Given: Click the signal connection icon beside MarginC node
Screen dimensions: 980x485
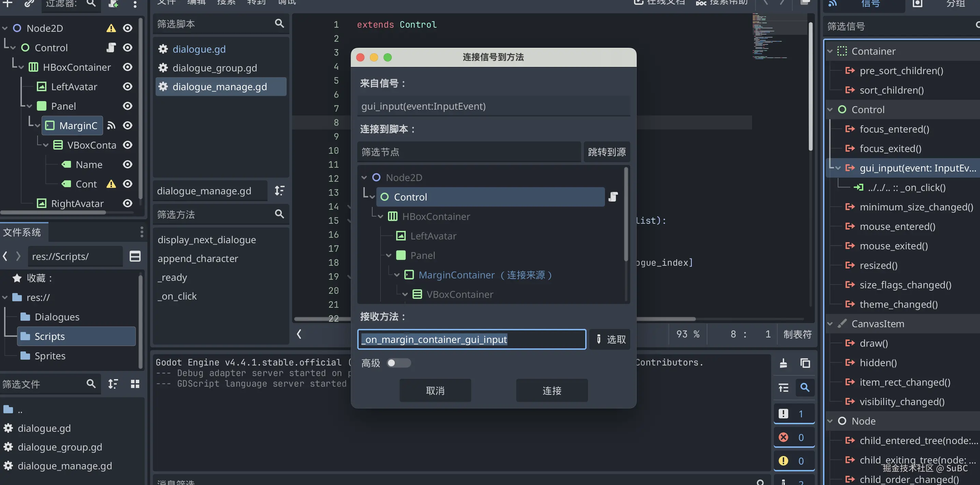Looking at the screenshot, I should [x=111, y=125].
